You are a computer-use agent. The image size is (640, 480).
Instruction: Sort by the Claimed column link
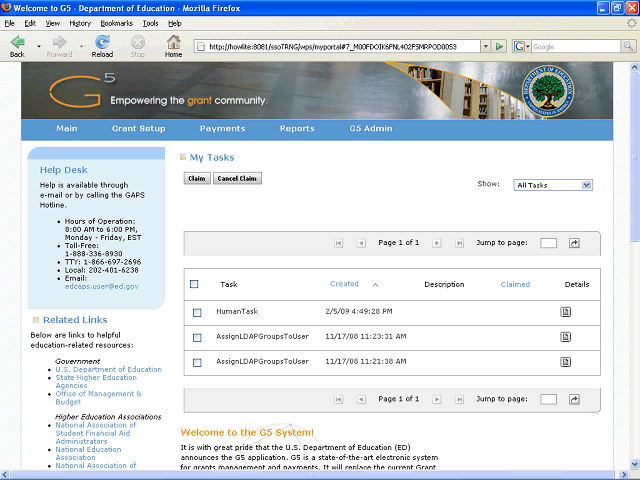tap(515, 284)
